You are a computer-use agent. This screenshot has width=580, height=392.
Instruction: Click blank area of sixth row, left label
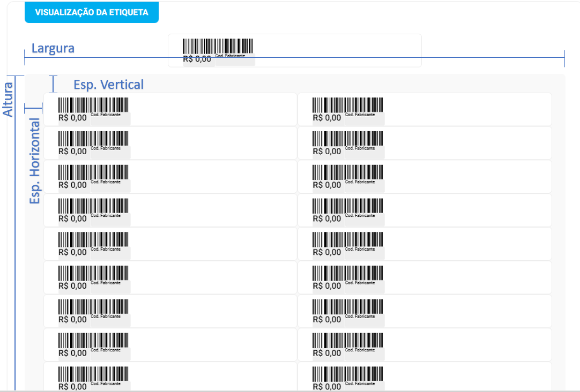214,277
